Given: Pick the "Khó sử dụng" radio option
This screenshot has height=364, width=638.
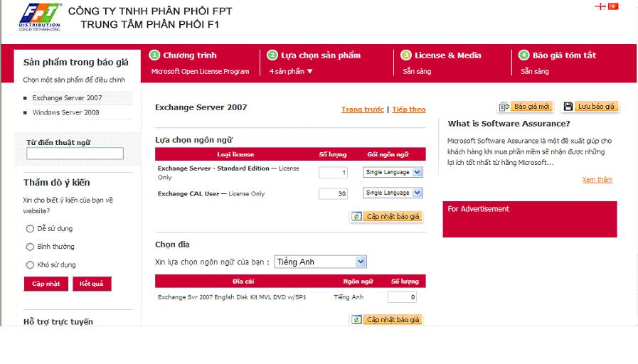Looking at the screenshot, I should tap(30, 265).
